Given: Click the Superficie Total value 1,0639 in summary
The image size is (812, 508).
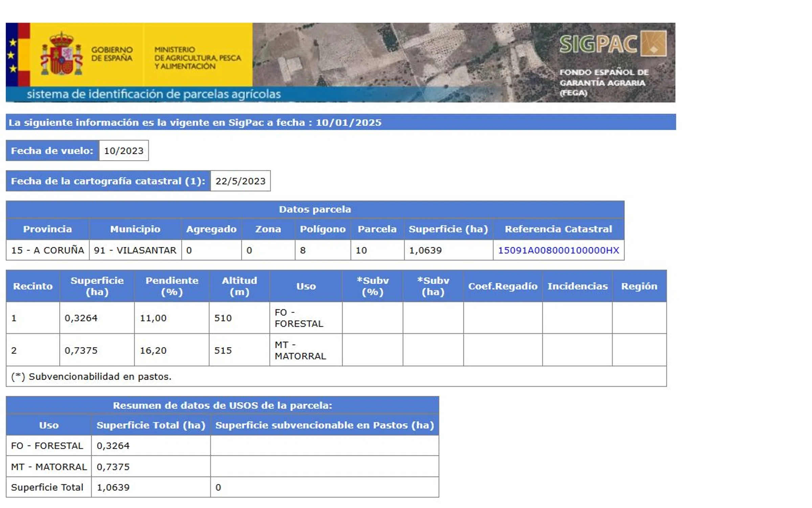Looking at the screenshot, I should (x=113, y=487).
